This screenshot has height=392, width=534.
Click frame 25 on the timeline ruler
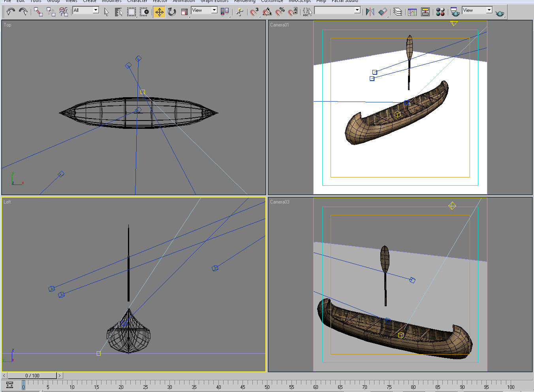tap(145, 386)
